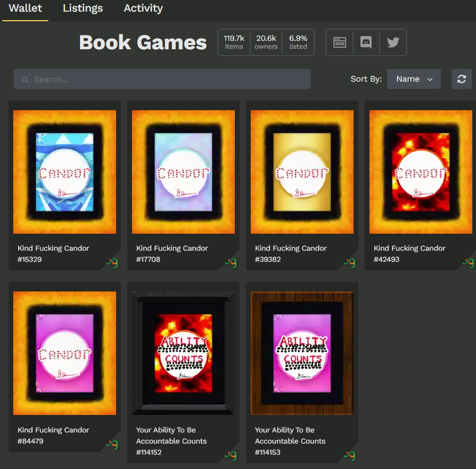Click title text of card #15329

coord(54,254)
